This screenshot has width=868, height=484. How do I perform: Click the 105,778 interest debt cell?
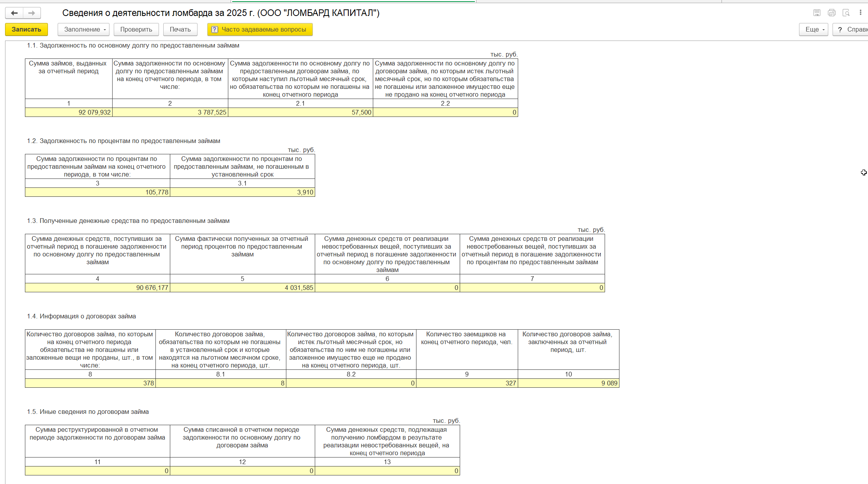tap(97, 193)
